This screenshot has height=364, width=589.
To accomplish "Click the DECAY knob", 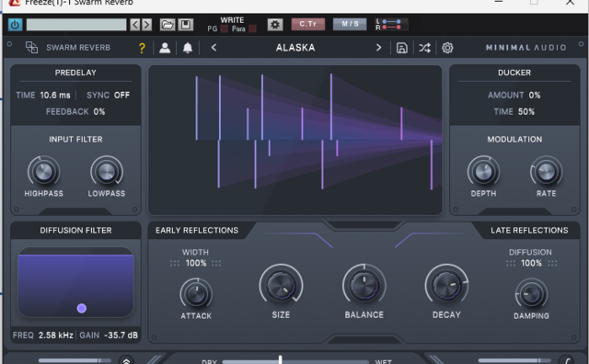I will 446,286.
